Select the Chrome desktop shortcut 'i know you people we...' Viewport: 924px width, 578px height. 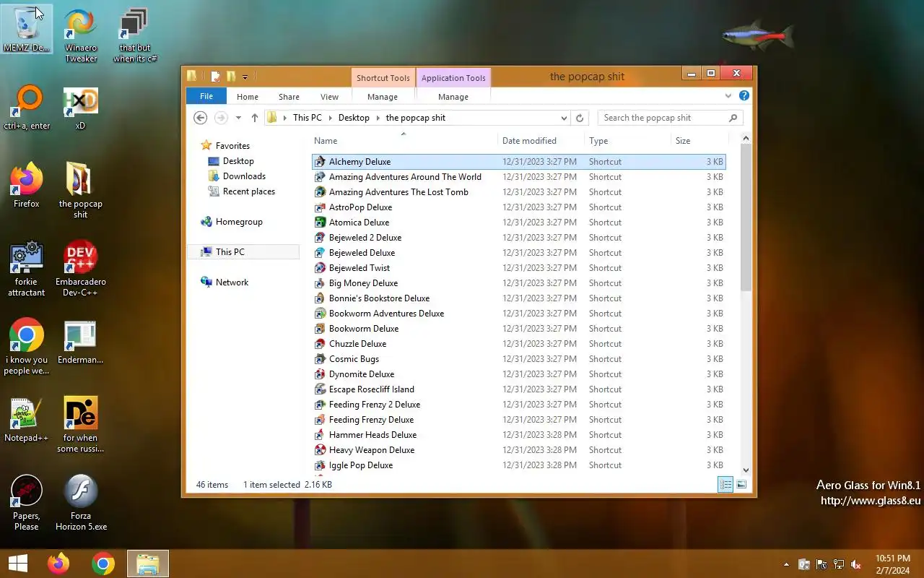[x=27, y=347]
